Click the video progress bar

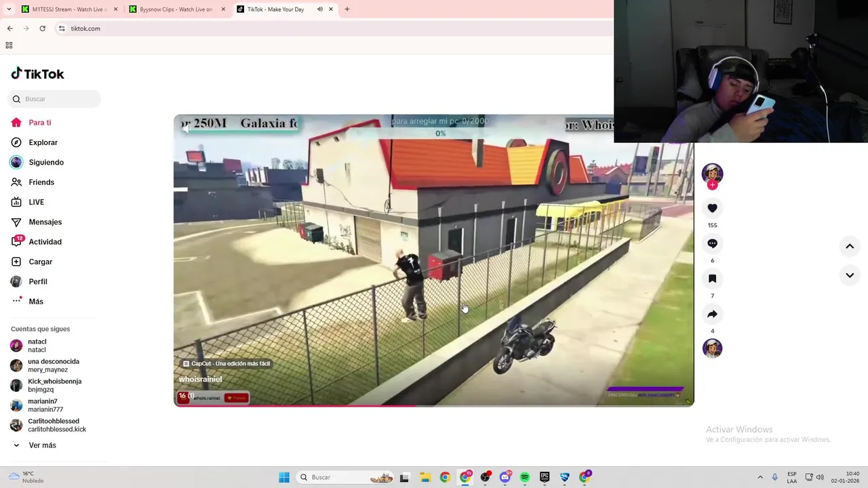[434, 405]
